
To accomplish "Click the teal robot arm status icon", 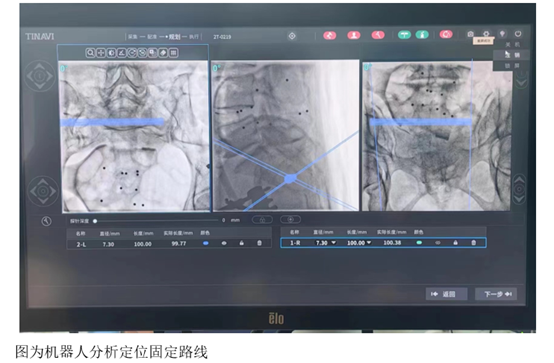I will click(423, 35).
